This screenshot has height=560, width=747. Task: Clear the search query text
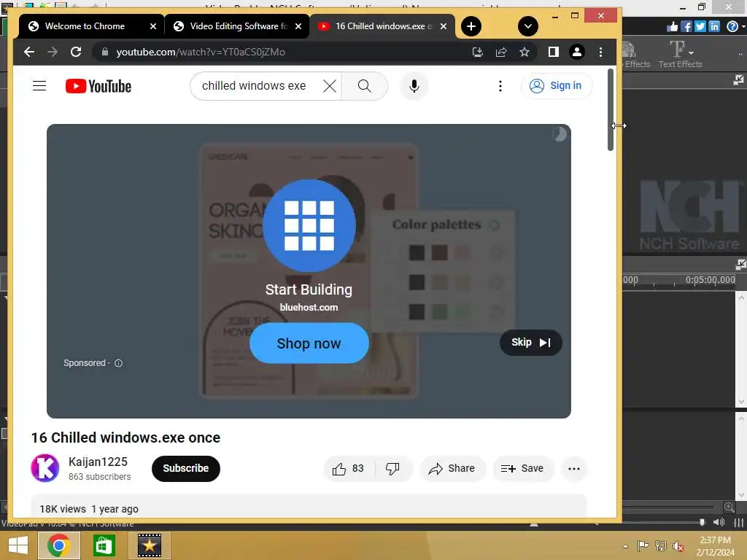tap(330, 86)
